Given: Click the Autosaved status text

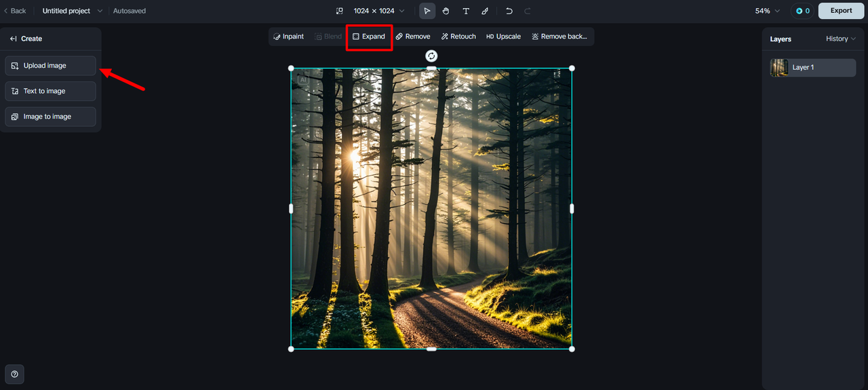Looking at the screenshot, I should click(130, 11).
